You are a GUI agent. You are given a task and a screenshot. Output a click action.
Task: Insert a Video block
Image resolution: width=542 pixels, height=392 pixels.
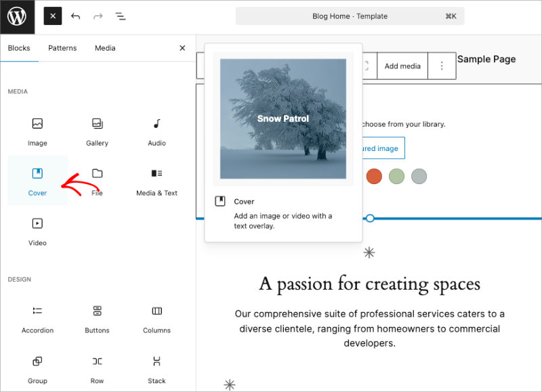pos(37,230)
